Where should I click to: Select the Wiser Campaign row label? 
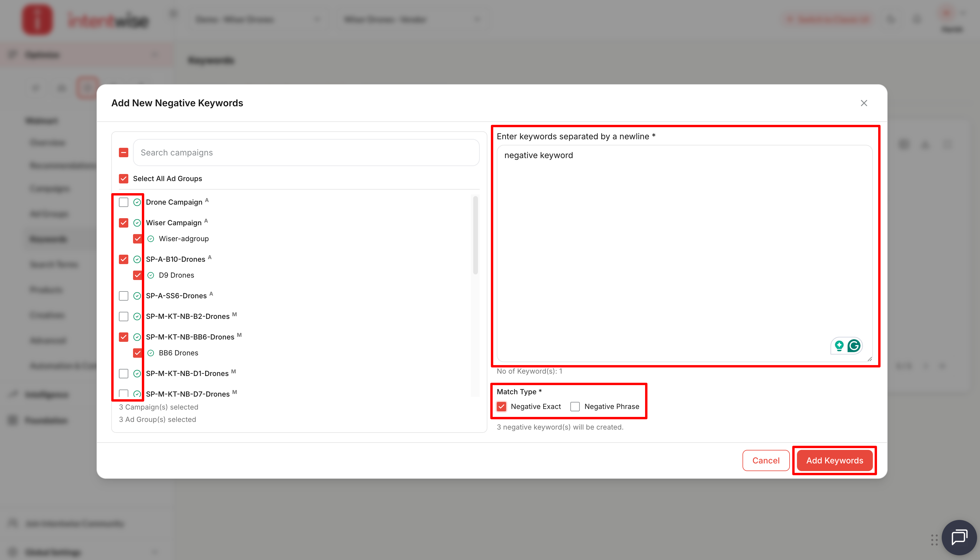(x=174, y=223)
